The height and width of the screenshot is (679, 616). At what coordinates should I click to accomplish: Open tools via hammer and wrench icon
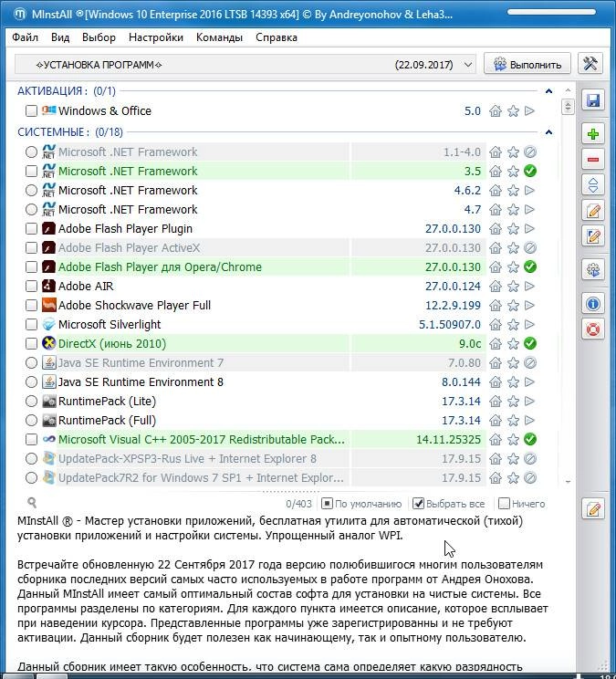point(590,64)
